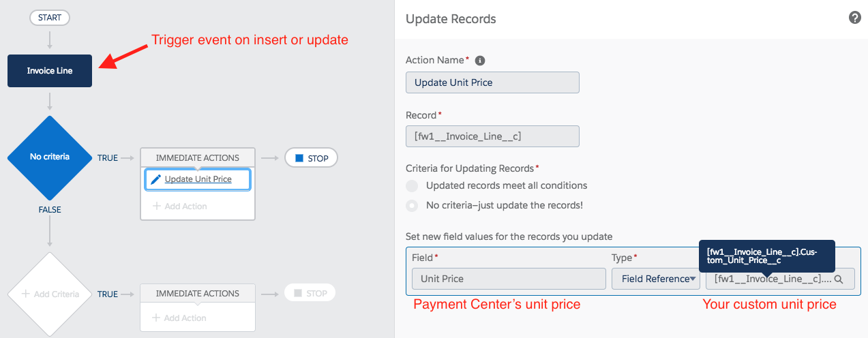Click the plus icon in Add Criteria diamond
The height and width of the screenshot is (338, 868).
26,294
